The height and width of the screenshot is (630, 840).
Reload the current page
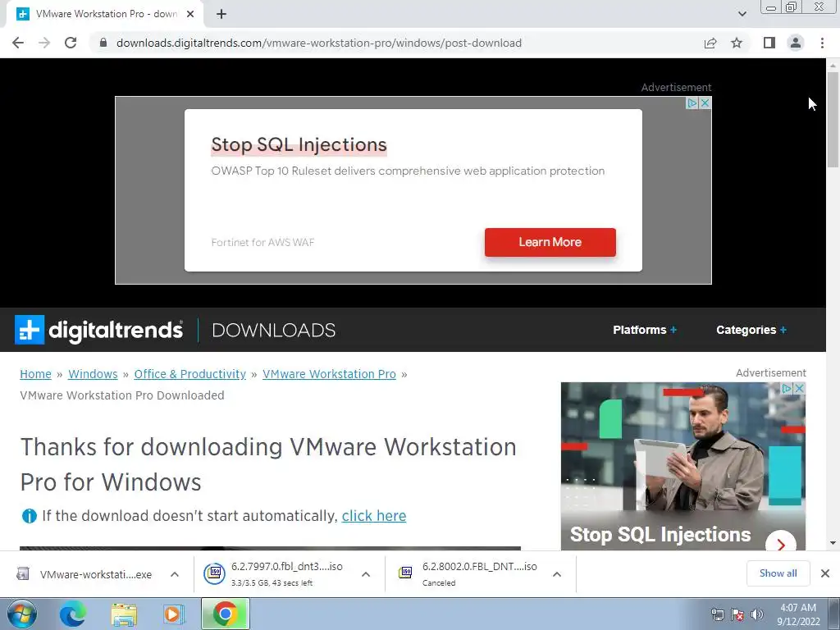click(x=71, y=43)
